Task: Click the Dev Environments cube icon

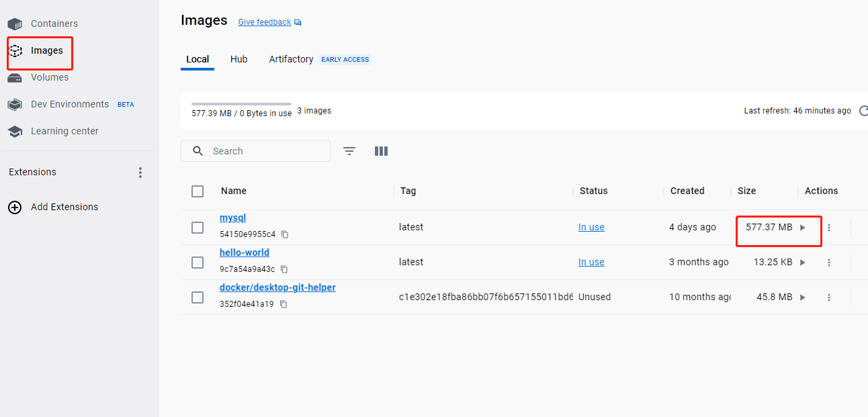Action: pyautogui.click(x=15, y=105)
